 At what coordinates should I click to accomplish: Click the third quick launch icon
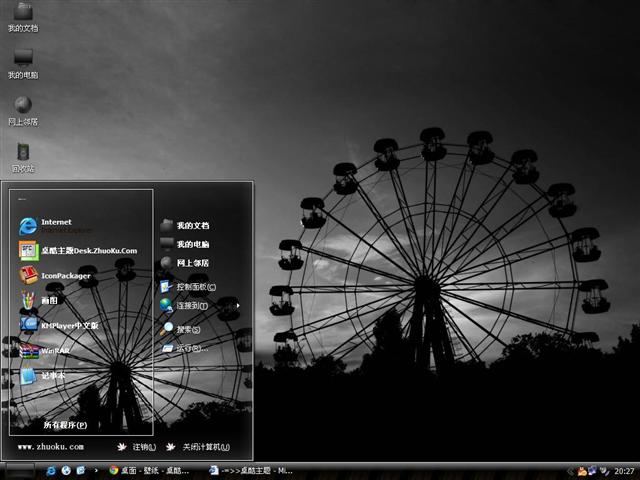tap(81, 471)
